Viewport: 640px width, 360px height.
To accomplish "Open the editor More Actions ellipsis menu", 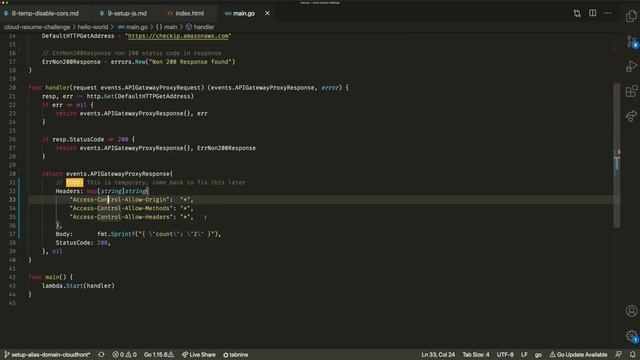I will (x=608, y=13).
